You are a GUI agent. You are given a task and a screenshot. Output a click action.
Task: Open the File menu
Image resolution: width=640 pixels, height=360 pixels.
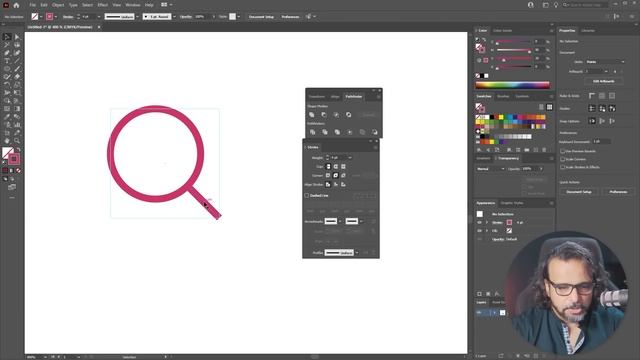(32, 5)
